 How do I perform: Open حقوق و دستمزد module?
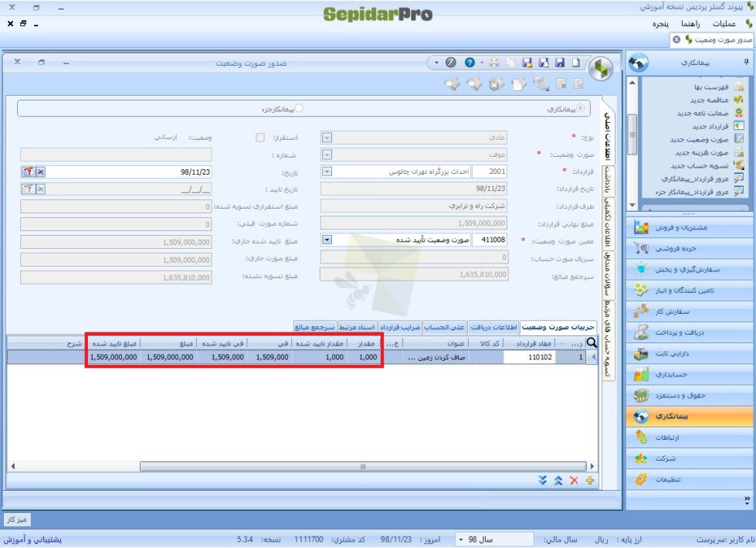coord(690,396)
